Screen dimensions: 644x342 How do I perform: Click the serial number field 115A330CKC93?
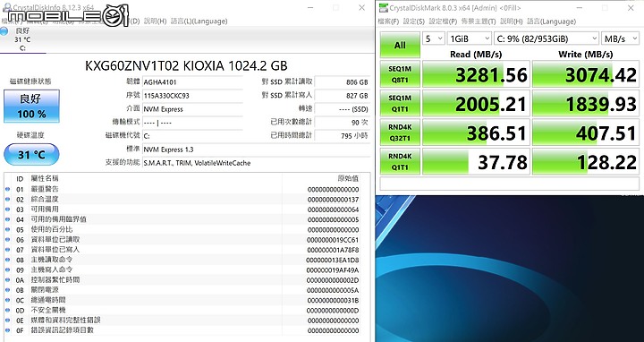(192, 96)
